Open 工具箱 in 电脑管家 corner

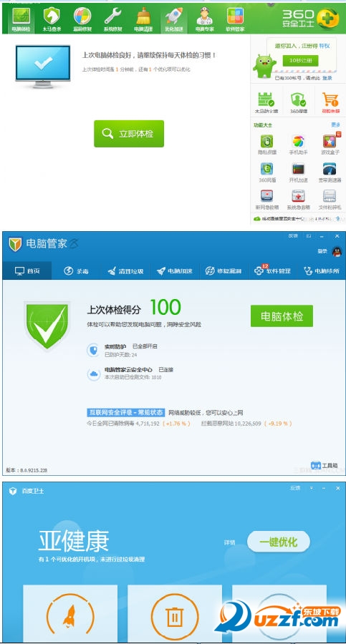tap(325, 465)
